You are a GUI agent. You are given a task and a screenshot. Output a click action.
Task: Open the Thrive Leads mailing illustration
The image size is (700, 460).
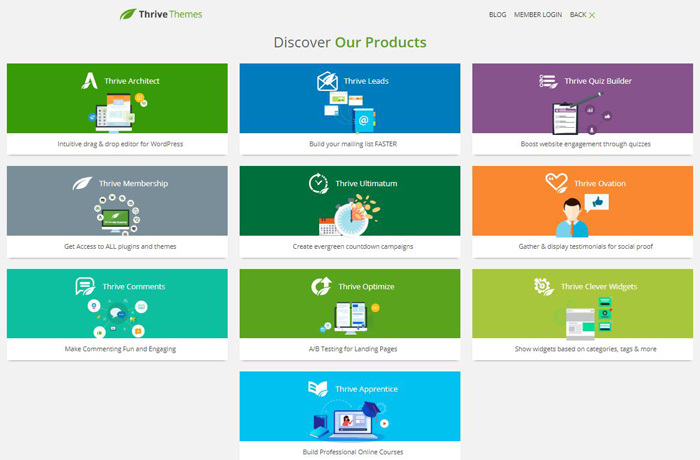coord(350,113)
